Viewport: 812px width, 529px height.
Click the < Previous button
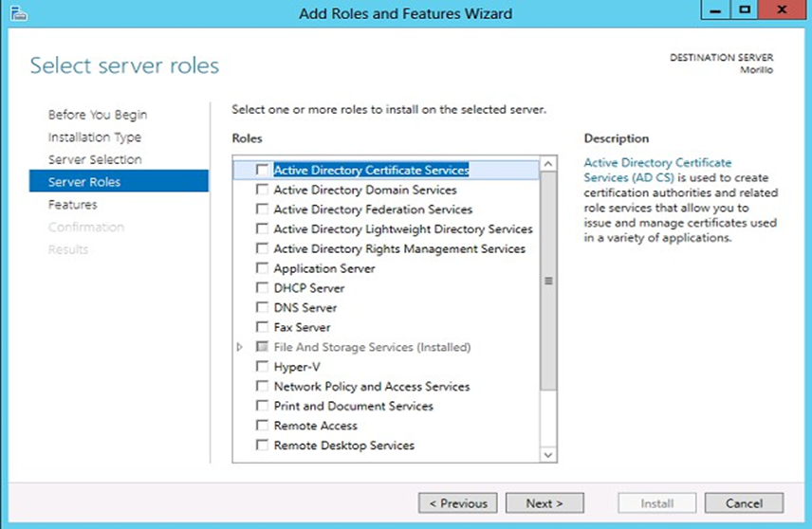click(x=458, y=503)
